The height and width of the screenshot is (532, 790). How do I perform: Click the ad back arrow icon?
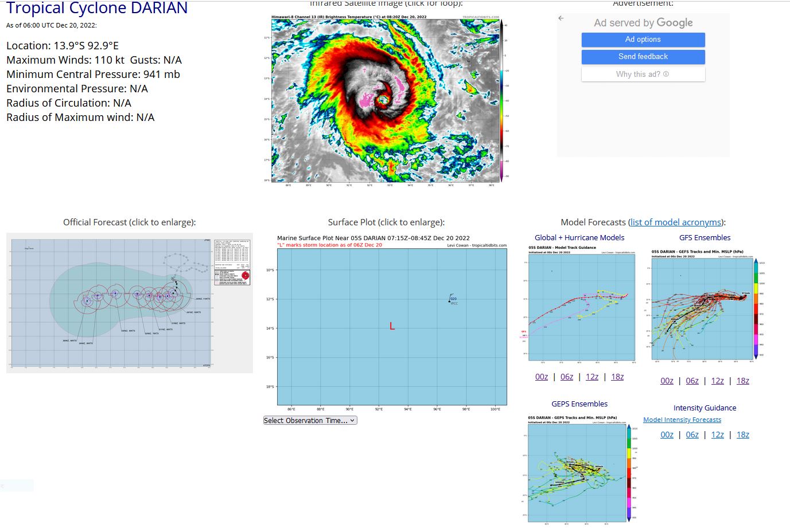[x=561, y=18]
